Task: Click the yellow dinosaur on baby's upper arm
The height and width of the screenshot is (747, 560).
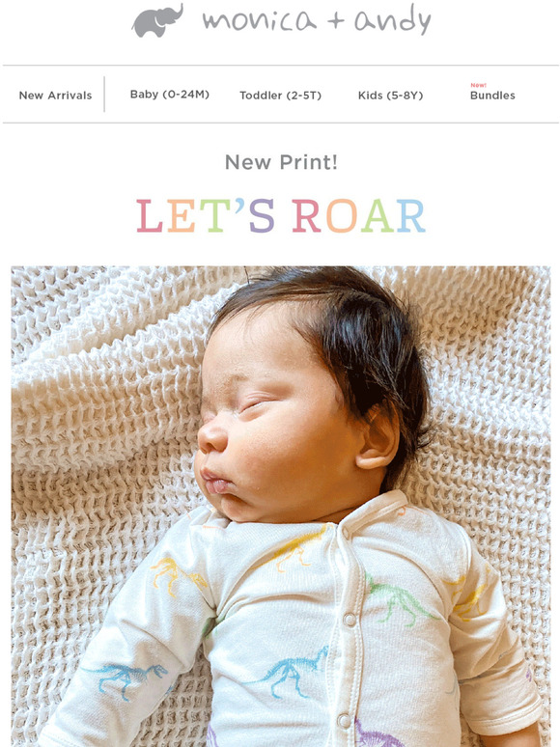Action: click(x=178, y=574)
